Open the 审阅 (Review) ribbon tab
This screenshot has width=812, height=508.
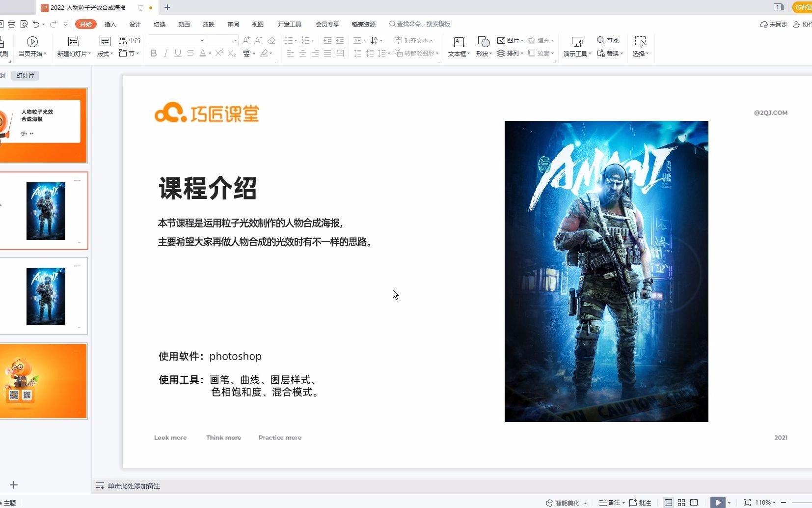(x=233, y=24)
